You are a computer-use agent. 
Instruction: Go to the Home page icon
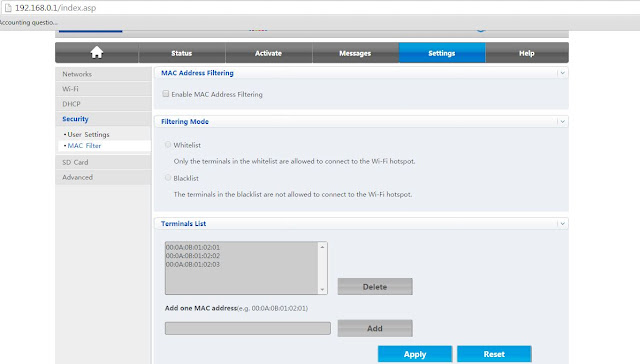[97, 53]
